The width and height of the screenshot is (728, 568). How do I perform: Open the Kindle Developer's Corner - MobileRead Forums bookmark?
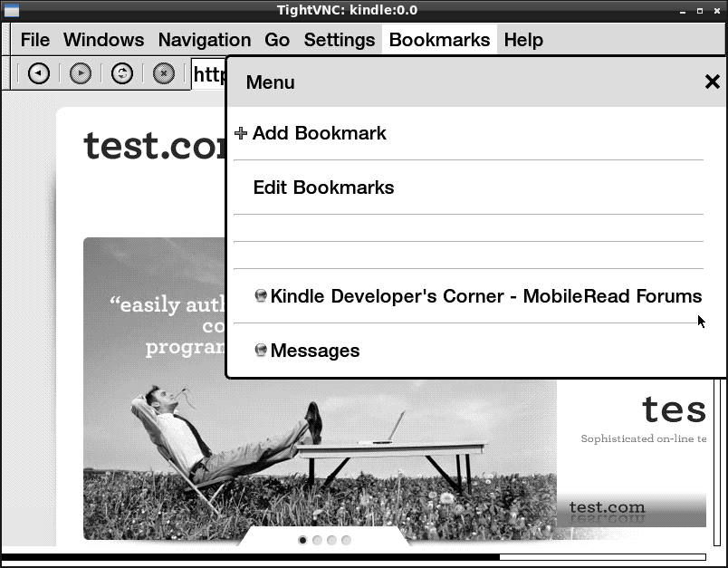click(468, 296)
